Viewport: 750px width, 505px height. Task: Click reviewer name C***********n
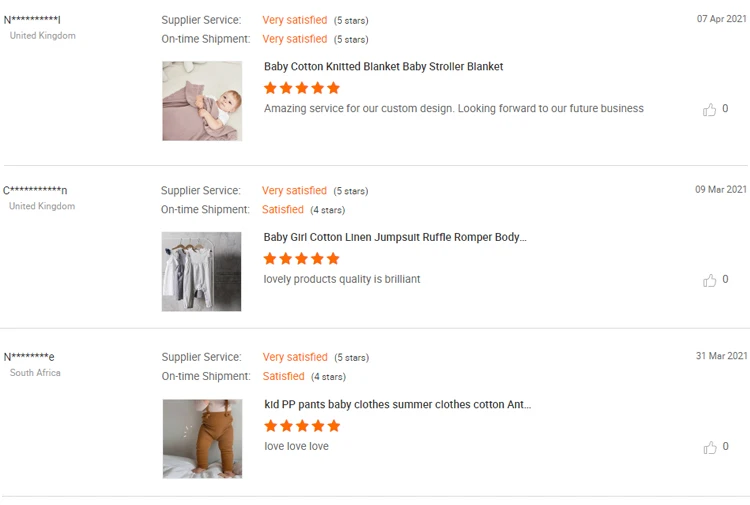[x=35, y=190]
